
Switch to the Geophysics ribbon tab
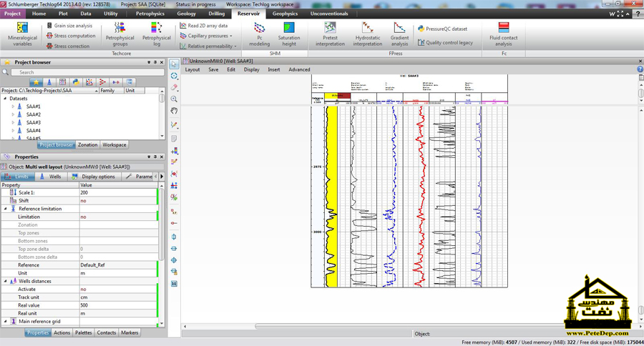coord(285,14)
